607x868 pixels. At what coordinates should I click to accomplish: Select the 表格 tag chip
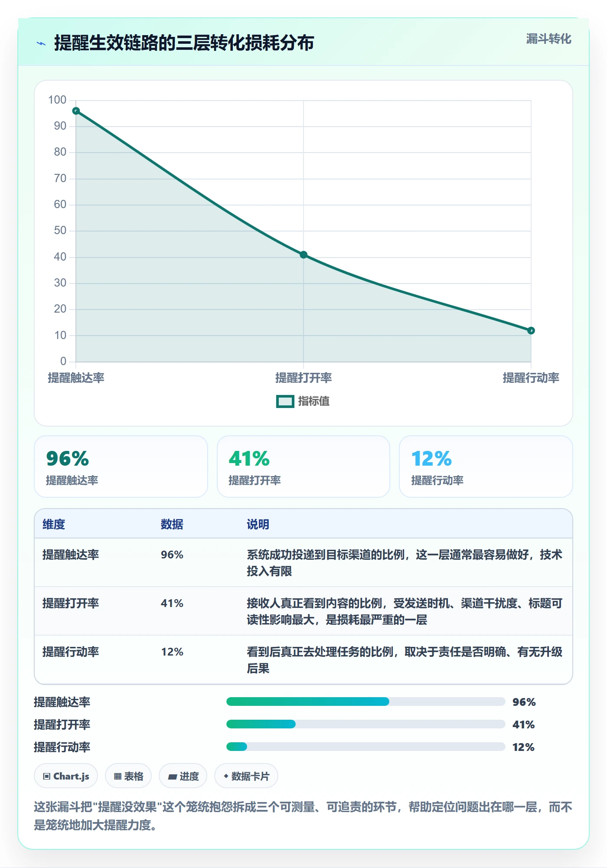(x=128, y=776)
